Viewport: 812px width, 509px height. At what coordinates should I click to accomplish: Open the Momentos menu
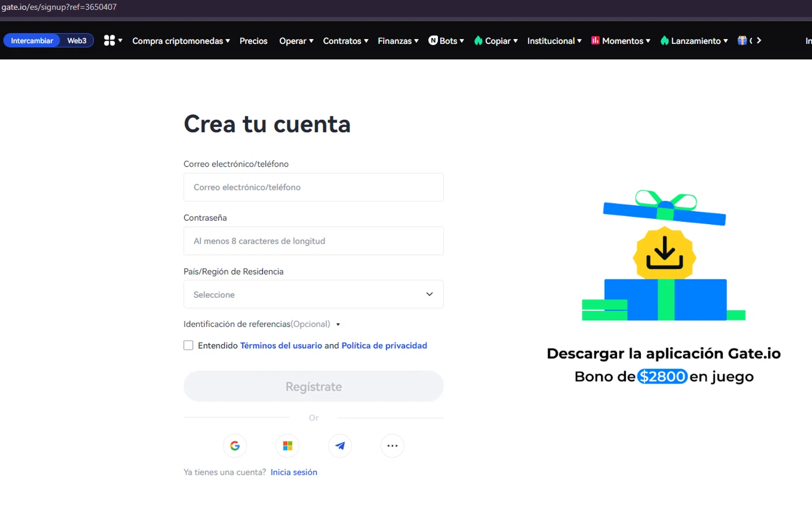coord(621,41)
